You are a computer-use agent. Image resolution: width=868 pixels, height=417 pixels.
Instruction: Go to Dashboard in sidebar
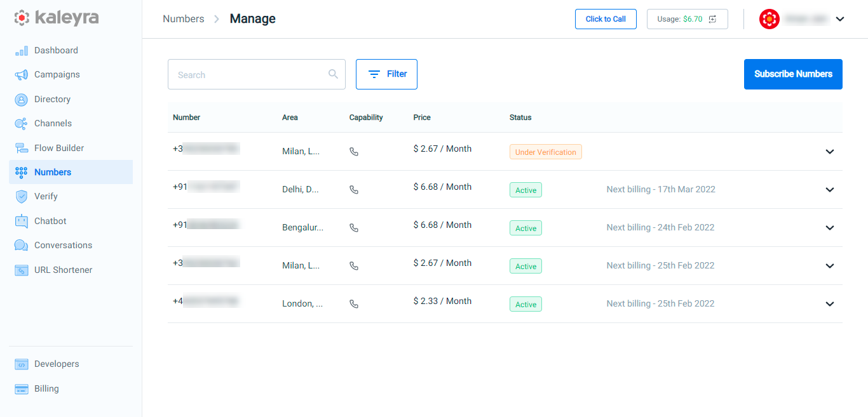pyautogui.click(x=71, y=51)
